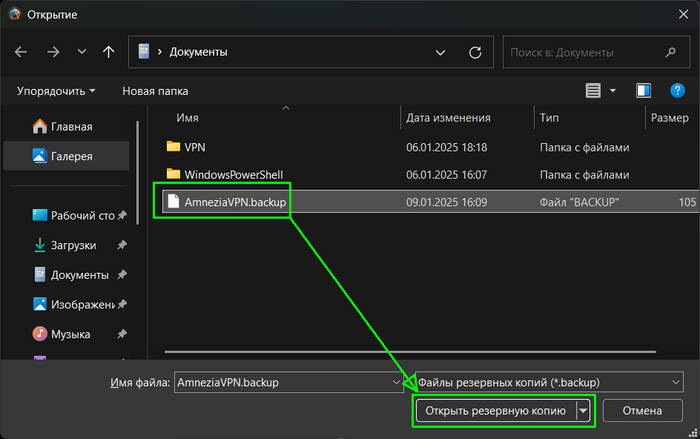Viewport: 700px width, 439px height.
Task: Click the horizontal scrollbar of file list
Action: click(410, 352)
